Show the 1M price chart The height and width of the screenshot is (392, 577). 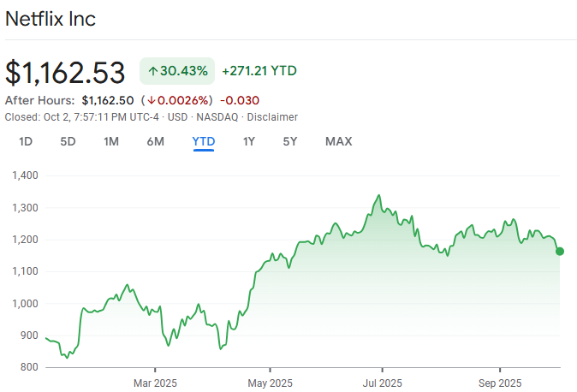[111, 141]
